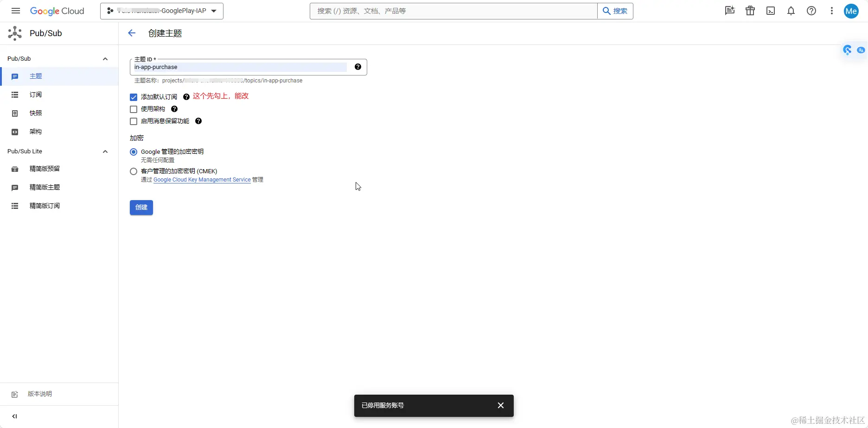The width and height of the screenshot is (868, 428).
Task: Click the 已停用服务账号 toast message
Action: tap(383, 405)
